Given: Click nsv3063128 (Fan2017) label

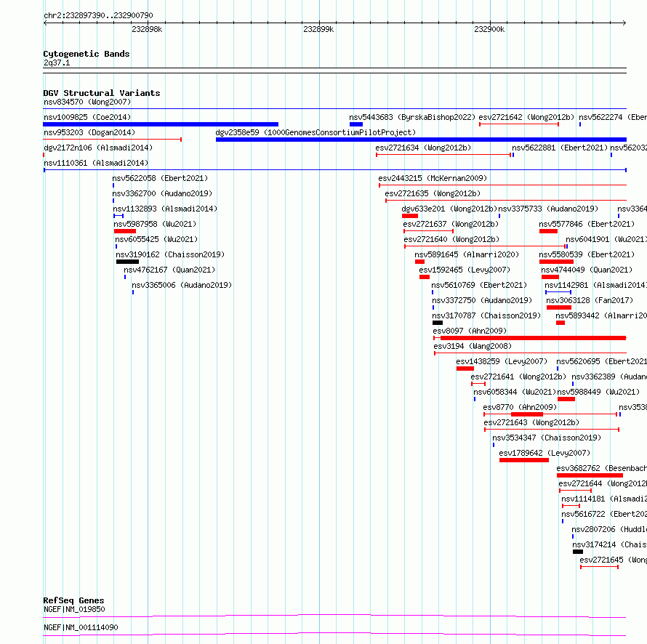Looking at the screenshot, I should pyautogui.click(x=590, y=300).
